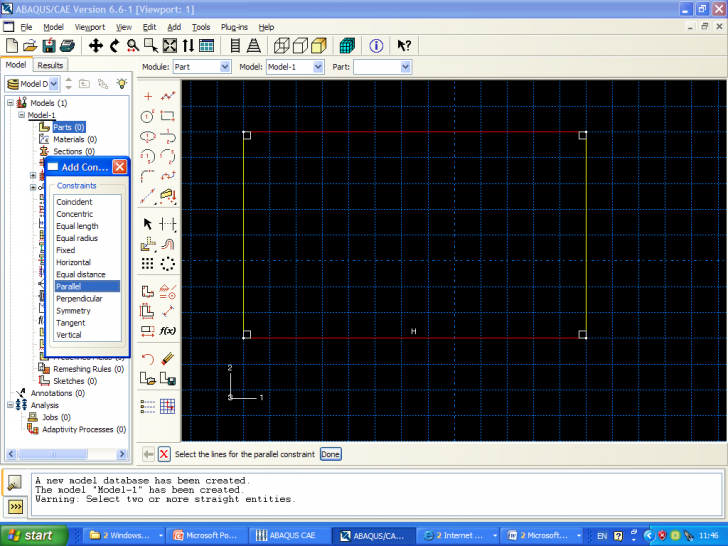Image resolution: width=728 pixels, height=546 pixels.
Task: Open the Module dropdown showing Part
Action: pyautogui.click(x=200, y=67)
